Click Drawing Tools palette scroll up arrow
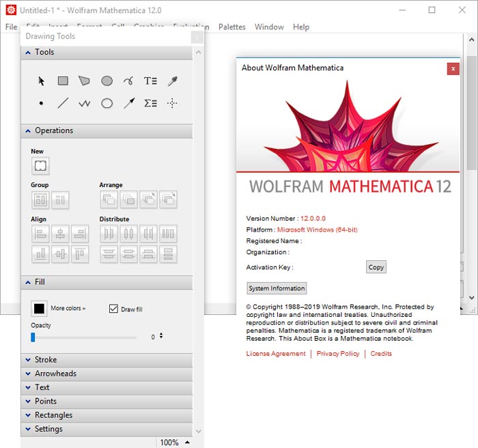Viewport: 478px width, 448px height. [x=198, y=52]
